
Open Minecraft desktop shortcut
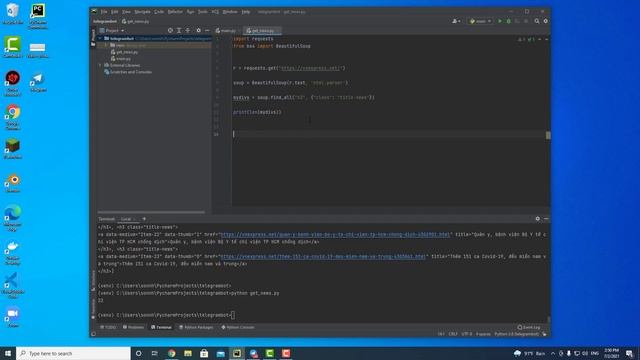(13, 149)
